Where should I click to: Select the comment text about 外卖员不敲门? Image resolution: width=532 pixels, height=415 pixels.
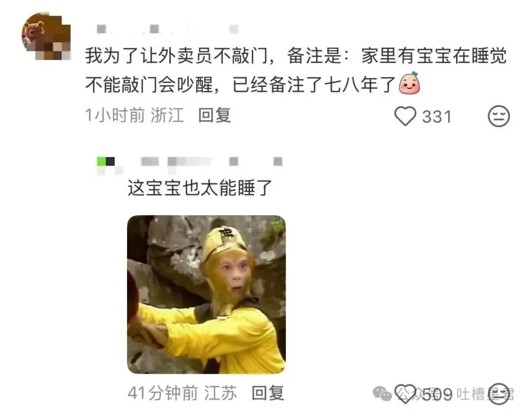[x=296, y=70]
